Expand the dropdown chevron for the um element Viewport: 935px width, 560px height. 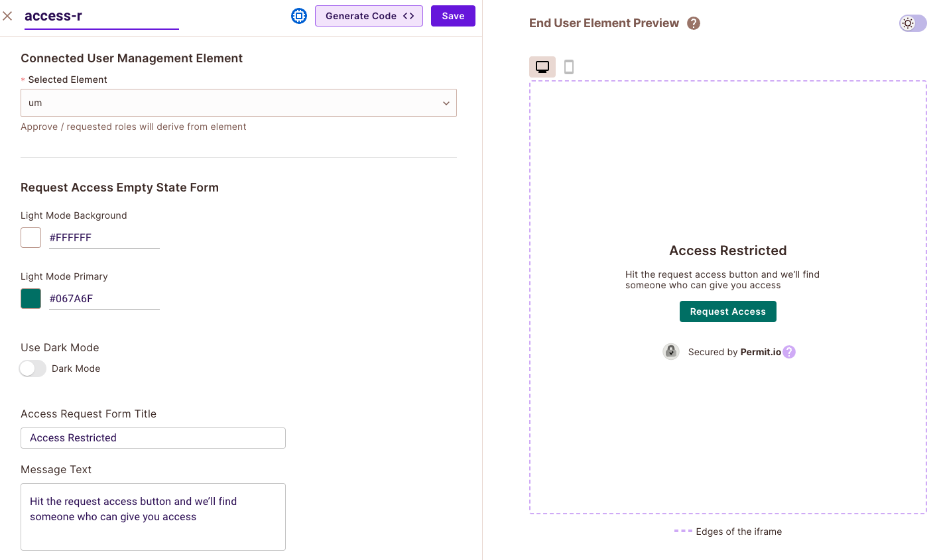(x=446, y=103)
